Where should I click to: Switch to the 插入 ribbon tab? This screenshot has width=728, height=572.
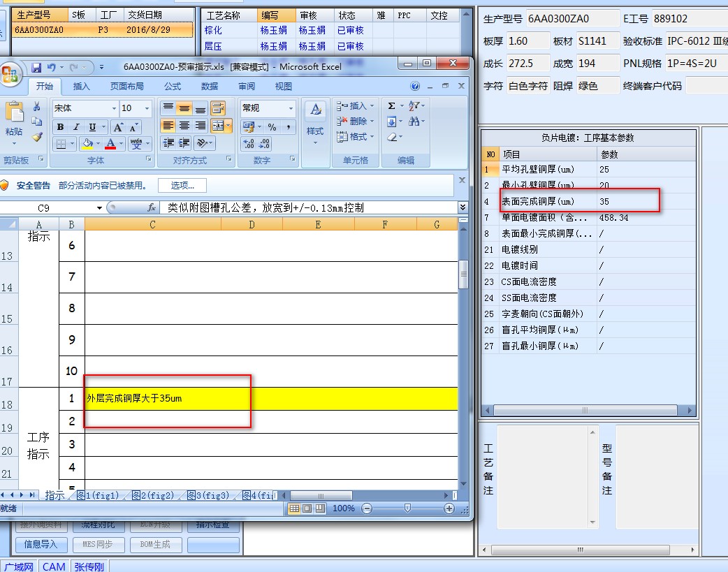(81, 87)
